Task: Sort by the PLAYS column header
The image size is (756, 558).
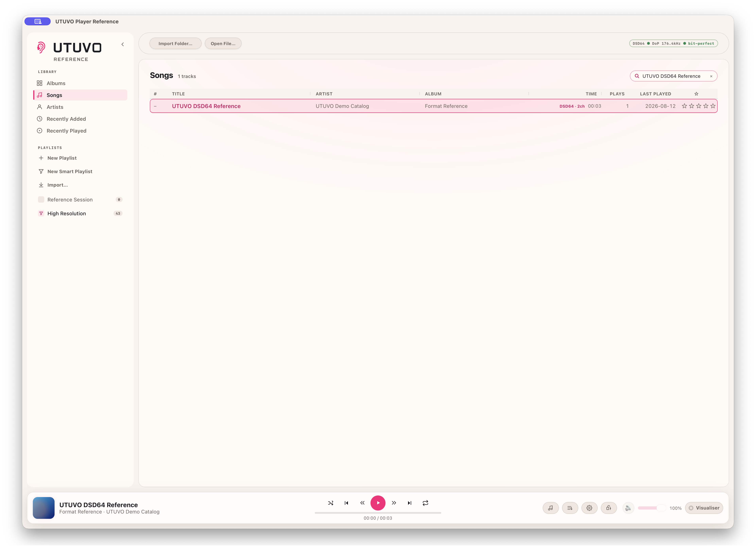Action: pos(617,94)
